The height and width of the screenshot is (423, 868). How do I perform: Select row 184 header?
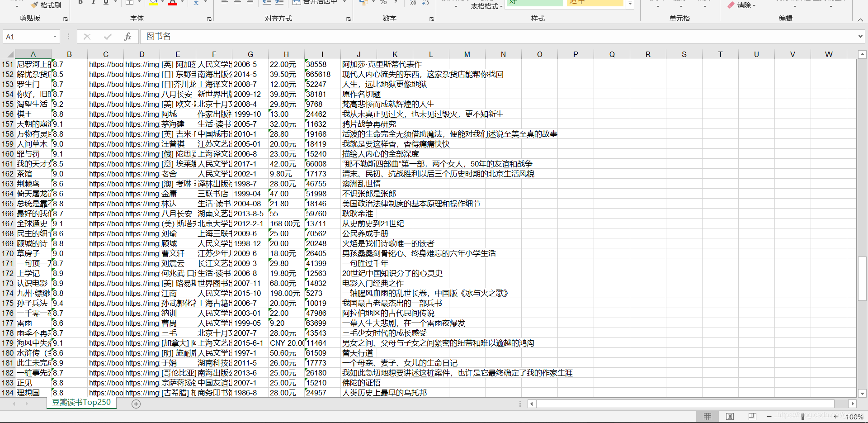tap(8, 393)
